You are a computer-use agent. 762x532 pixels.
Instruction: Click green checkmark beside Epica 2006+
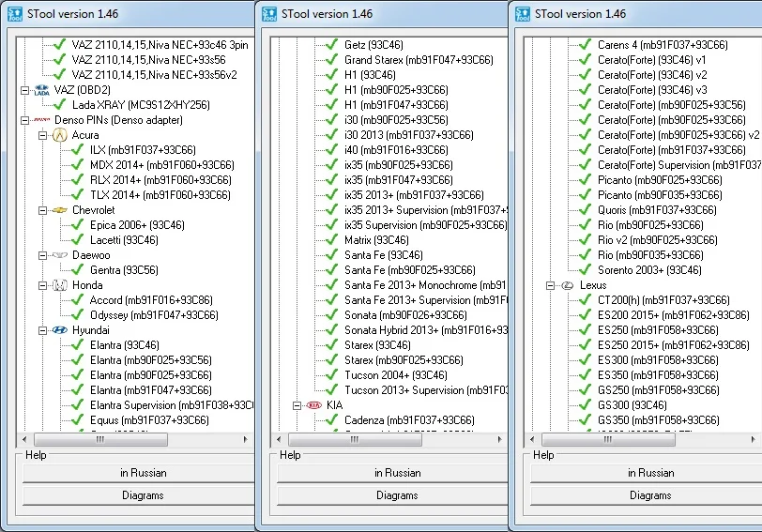point(77,224)
